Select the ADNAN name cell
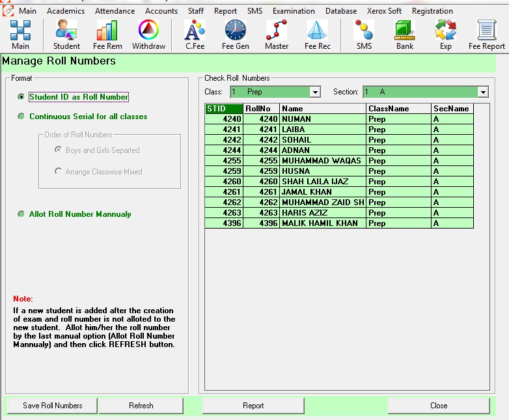This screenshot has width=509, height=420. click(323, 150)
